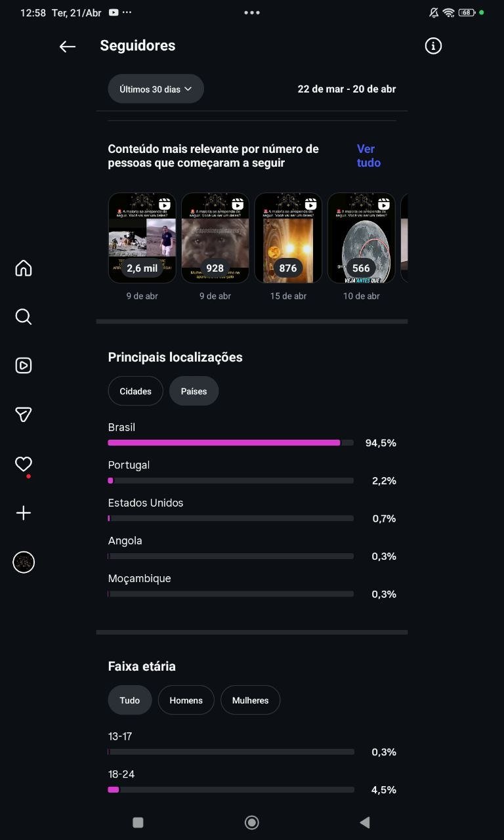Viewport: 504px width, 840px height.
Task: Filter age range by Homens
Action: point(186,700)
